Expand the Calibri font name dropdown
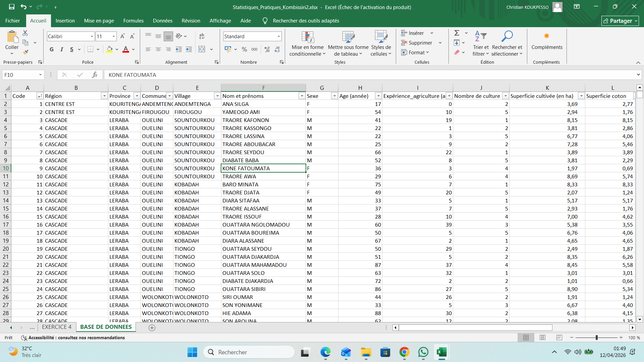The width and height of the screenshot is (644, 362). click(x=92, y=36)
